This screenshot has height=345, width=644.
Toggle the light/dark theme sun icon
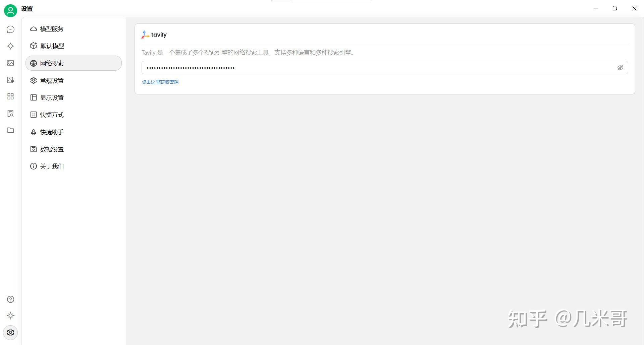10,316
